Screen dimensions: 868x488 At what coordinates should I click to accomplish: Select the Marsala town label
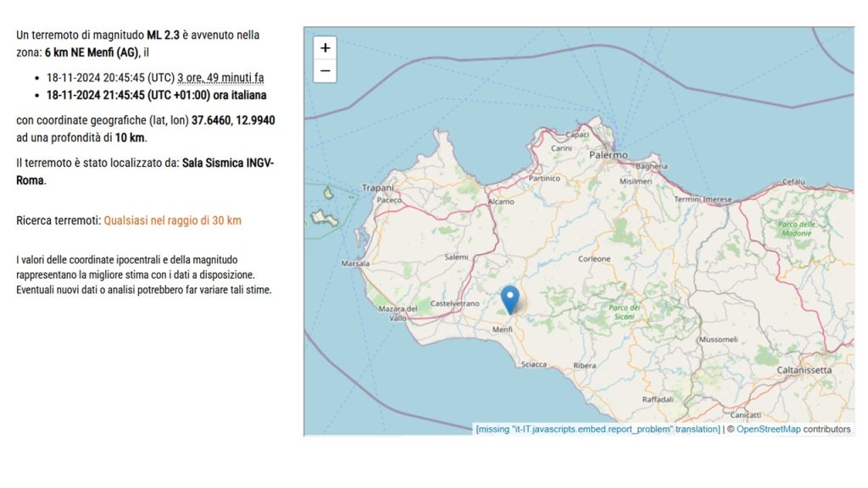(x=356, y=263)
